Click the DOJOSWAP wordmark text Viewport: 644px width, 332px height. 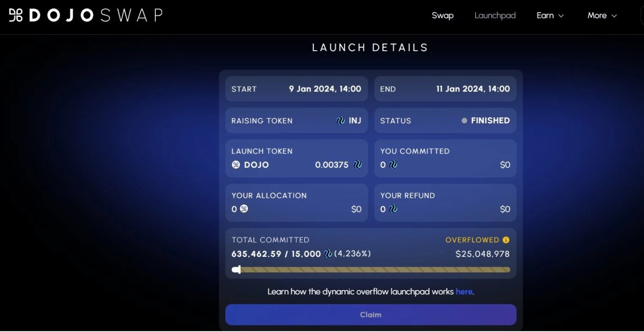[x=96, y=15]
